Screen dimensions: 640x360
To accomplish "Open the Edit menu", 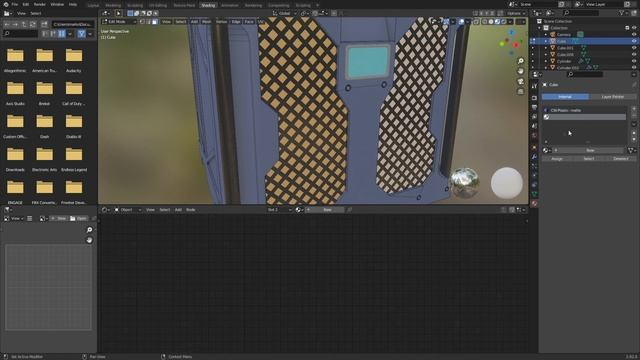I will 26,4.
